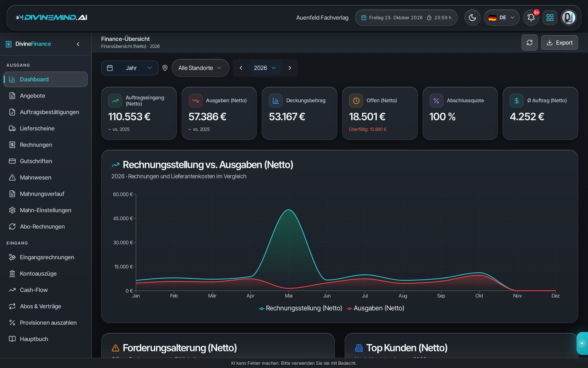The height and width of the screenshot is (368, 588).
Task: Click the Auenfeld Fachverlag company name
Action: point(322,18)
